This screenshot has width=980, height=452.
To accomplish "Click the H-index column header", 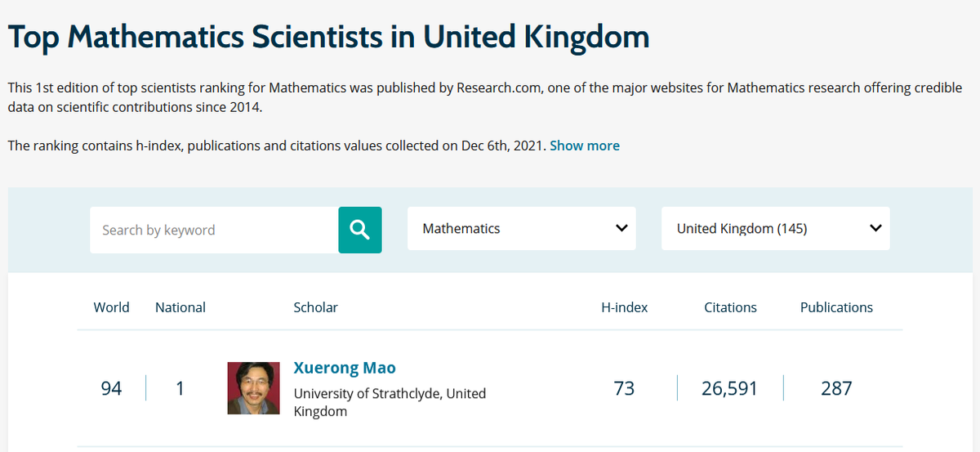I will [x=624, y=307].
